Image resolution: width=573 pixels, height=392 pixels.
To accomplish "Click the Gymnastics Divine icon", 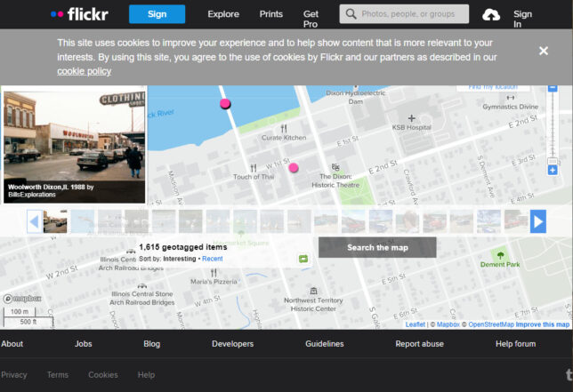I will (x=511, y=98).
